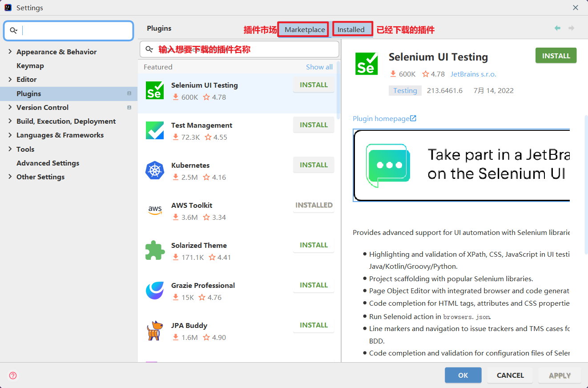Click the green INSTALL button in details pane
This screenshot has height=388, width=588.
556,56
